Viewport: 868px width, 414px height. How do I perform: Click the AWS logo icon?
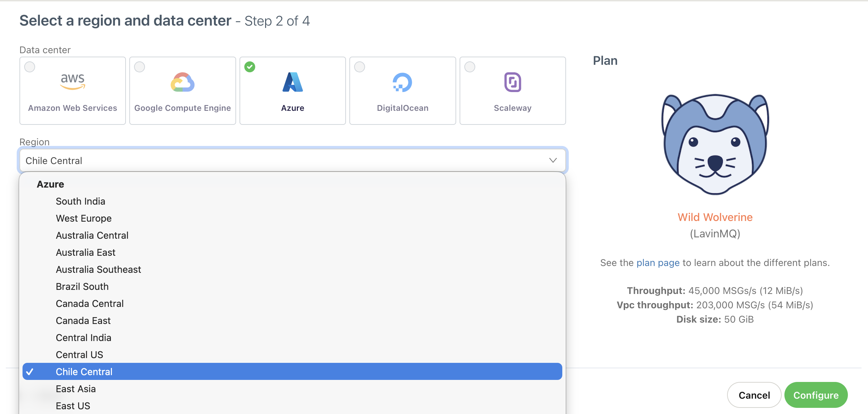pos(72,82)
